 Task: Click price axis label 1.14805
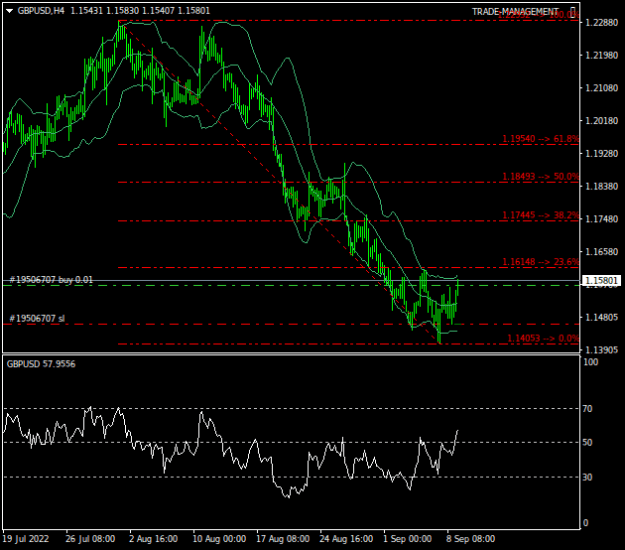pos(601,317)
